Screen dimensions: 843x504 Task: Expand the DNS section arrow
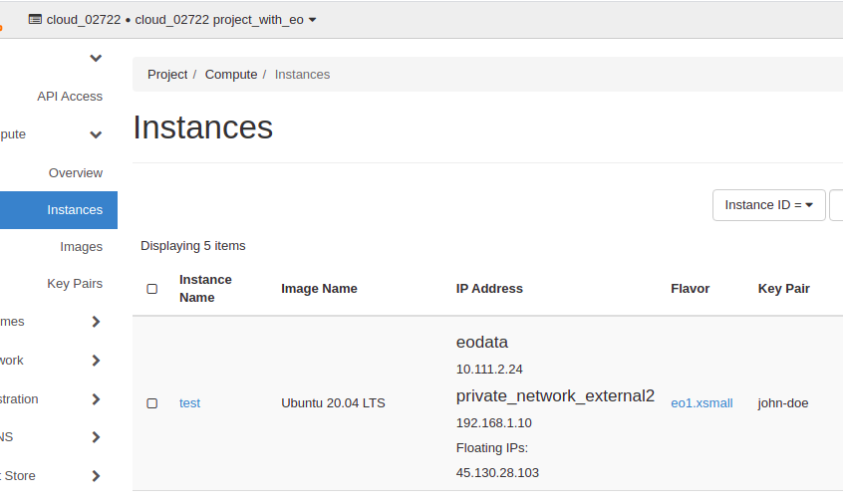96,437
